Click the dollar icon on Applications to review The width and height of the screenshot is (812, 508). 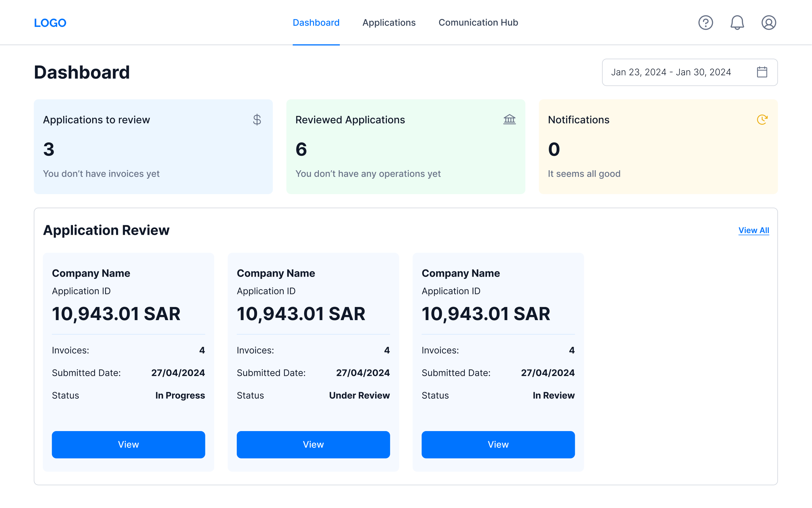click(x=257, y=119)
